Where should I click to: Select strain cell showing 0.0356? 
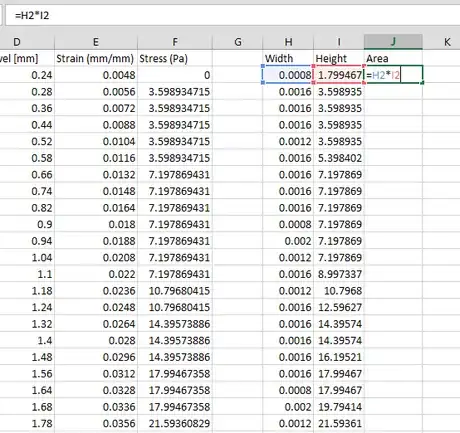[x=96, y=423]
